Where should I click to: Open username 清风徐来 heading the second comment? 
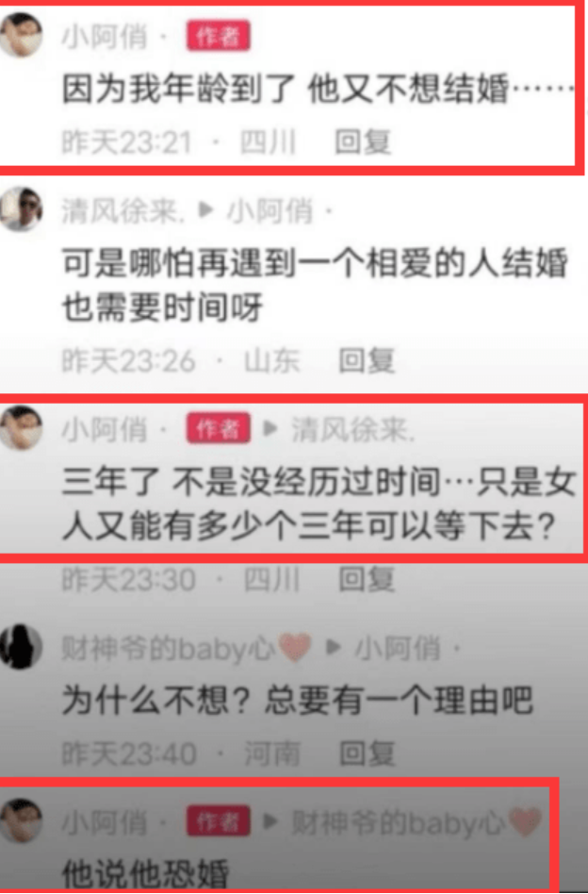(123, 211)
